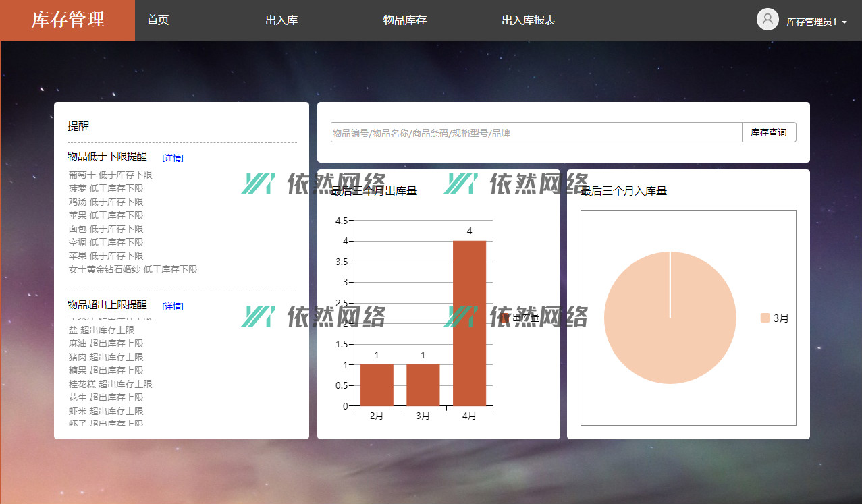Select 葡萄干 低于库存下限 reminder entry
Viewport: 862px width, 504px height.
pyautogui.click(x=110, y=175)
